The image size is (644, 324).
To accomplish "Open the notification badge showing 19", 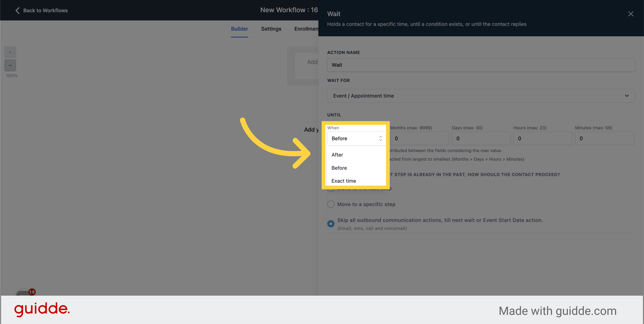I will pos(32,292).
